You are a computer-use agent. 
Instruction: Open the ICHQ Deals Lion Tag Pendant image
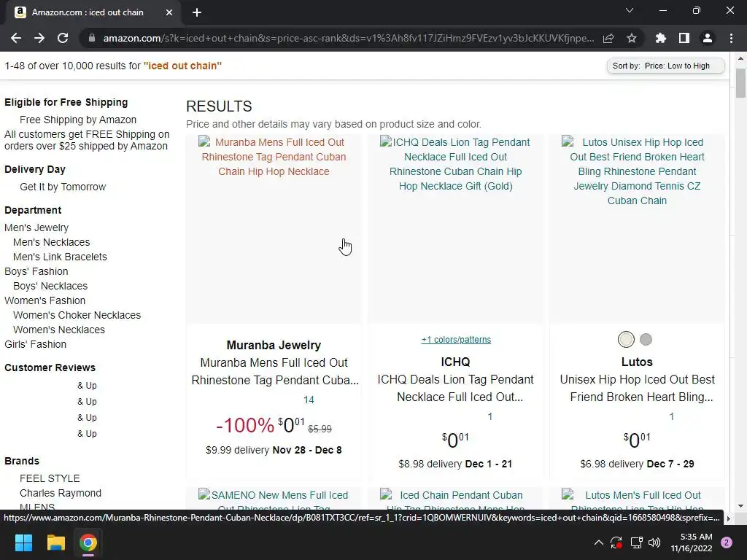coord(455,228)
